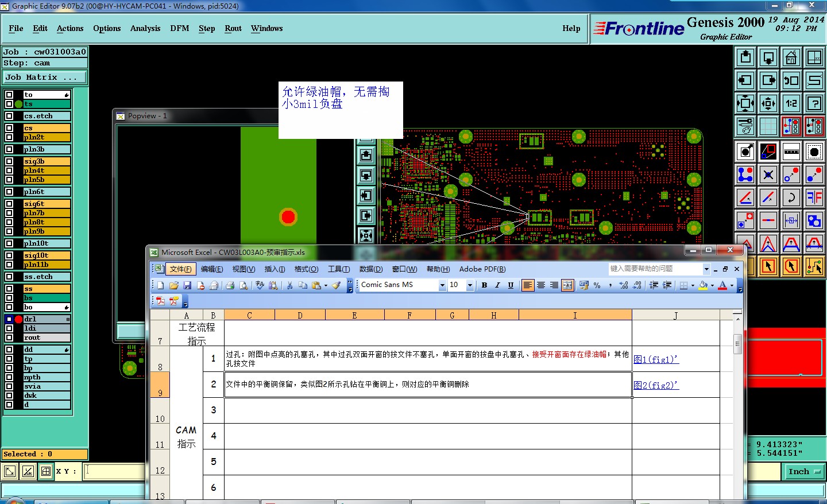
Task: Open the question mark help icon
Action: (x=814, y=103)
